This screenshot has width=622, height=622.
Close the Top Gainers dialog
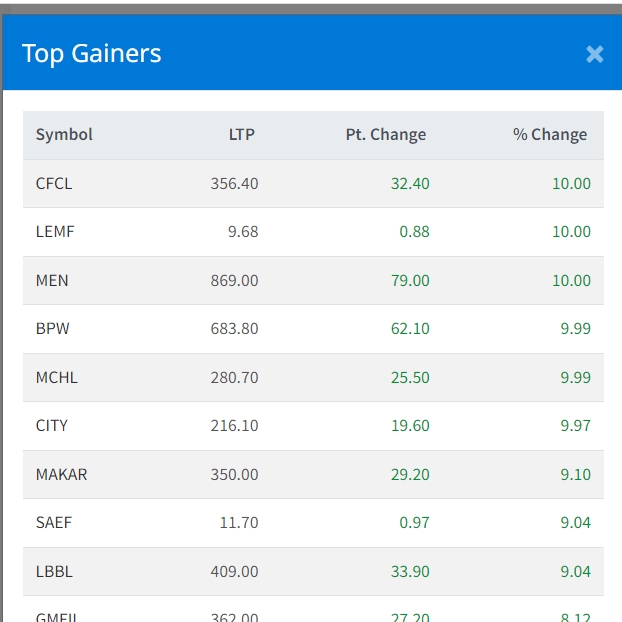594,54
